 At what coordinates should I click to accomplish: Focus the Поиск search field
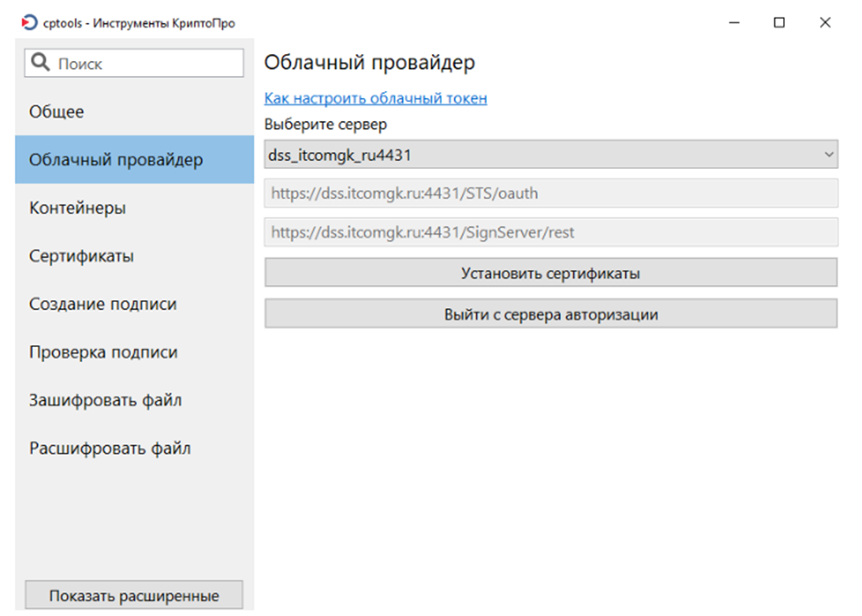pyautogui.click(x=146, y=64)
